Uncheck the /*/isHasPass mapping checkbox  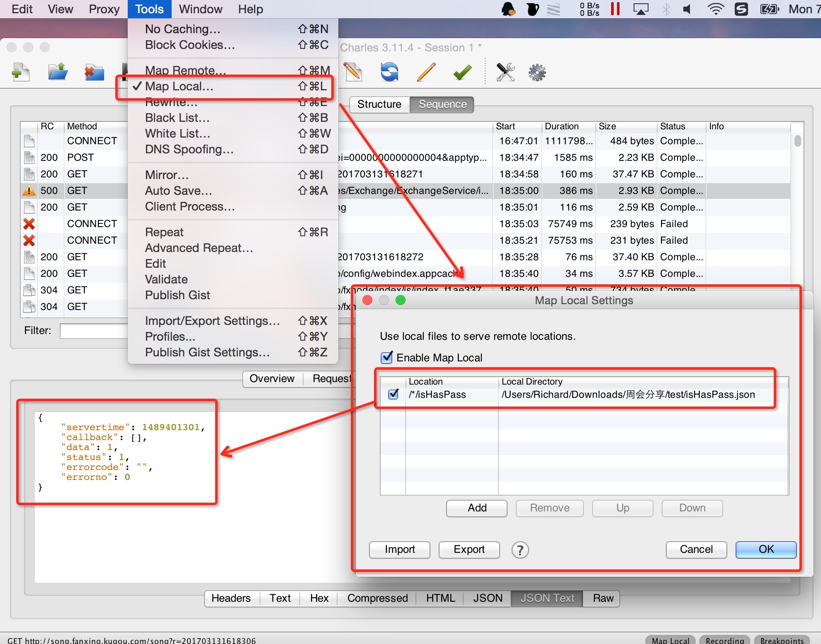(393, 394)
